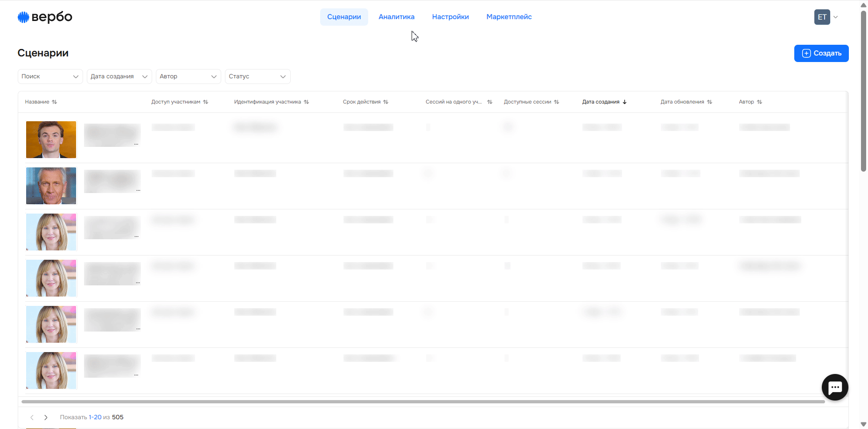Sort by Доступ участникам sort icon
Screen dimensions: 868x429
206,102
